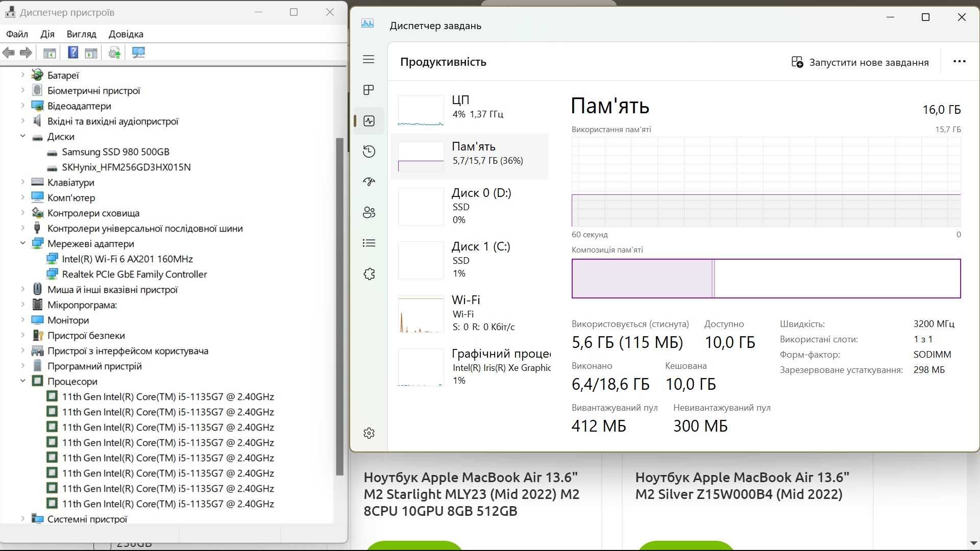This screenshot has height=551, width=980.
Task: Select Комп'ютер tree item
Action: coord(71,198)
